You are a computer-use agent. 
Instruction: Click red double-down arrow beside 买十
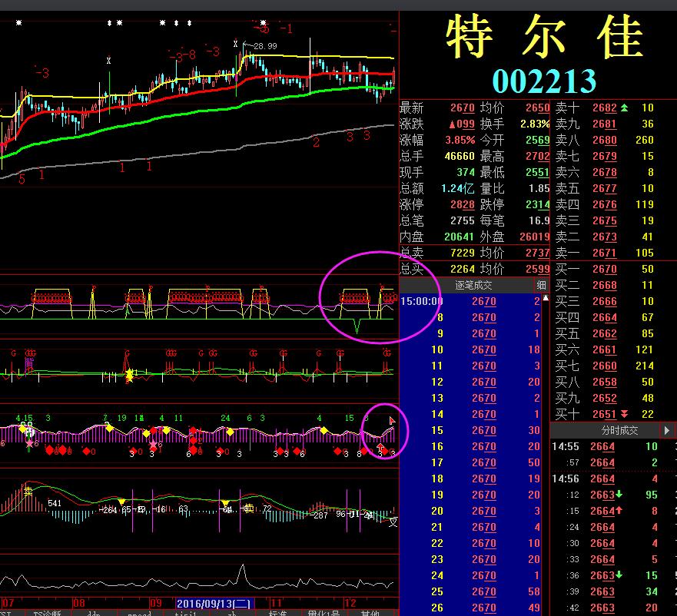click(x=624, y=414)
